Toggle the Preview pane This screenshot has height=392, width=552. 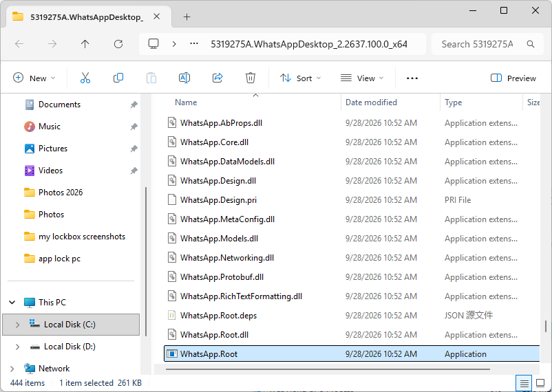click(513, 78)
